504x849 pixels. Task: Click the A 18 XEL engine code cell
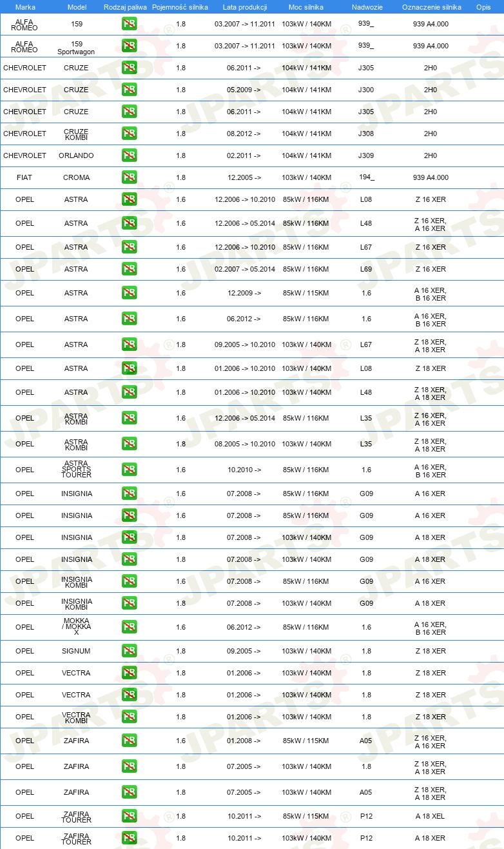click(431, 816)
